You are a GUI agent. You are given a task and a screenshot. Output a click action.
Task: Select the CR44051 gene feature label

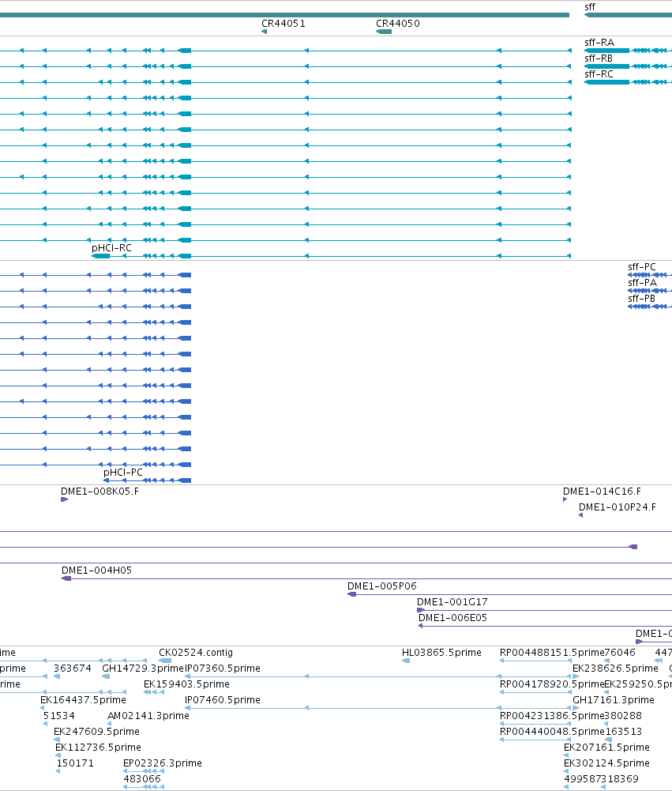pos(283,24)
